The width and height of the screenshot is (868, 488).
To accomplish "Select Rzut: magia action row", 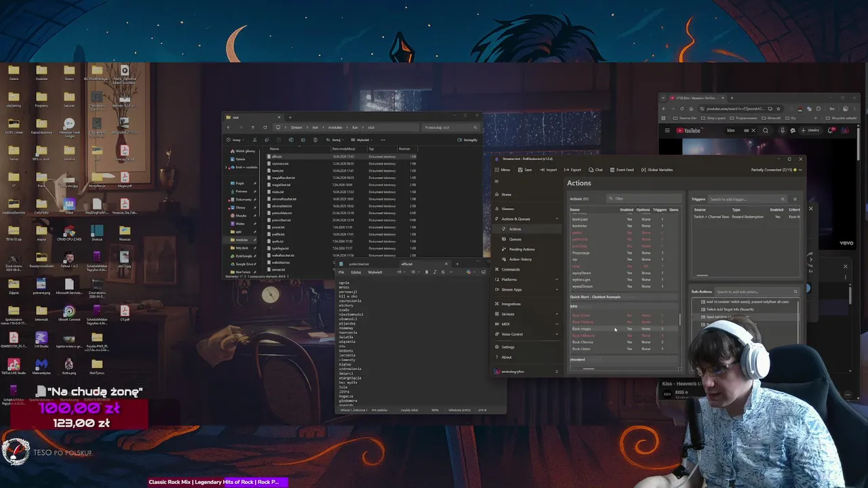I will (625, 329).
